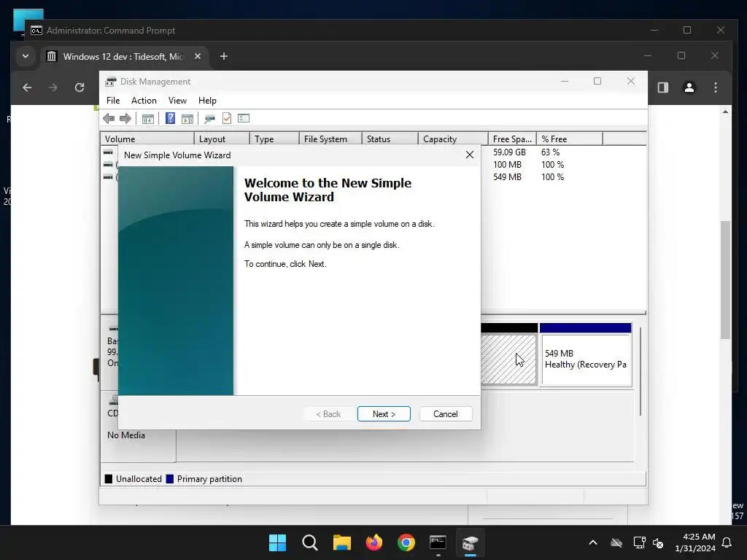Click the 63 % free value
The image size is (747, 560).
coord(550,152)
